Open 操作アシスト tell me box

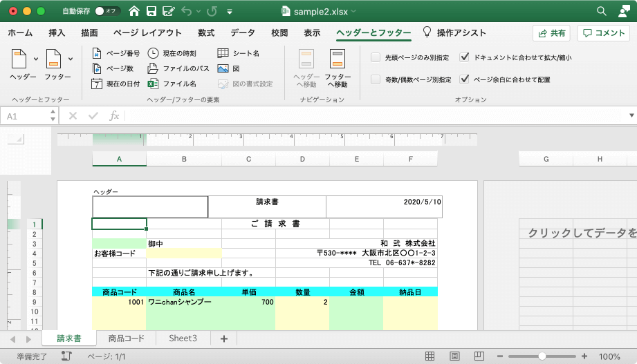454,33
